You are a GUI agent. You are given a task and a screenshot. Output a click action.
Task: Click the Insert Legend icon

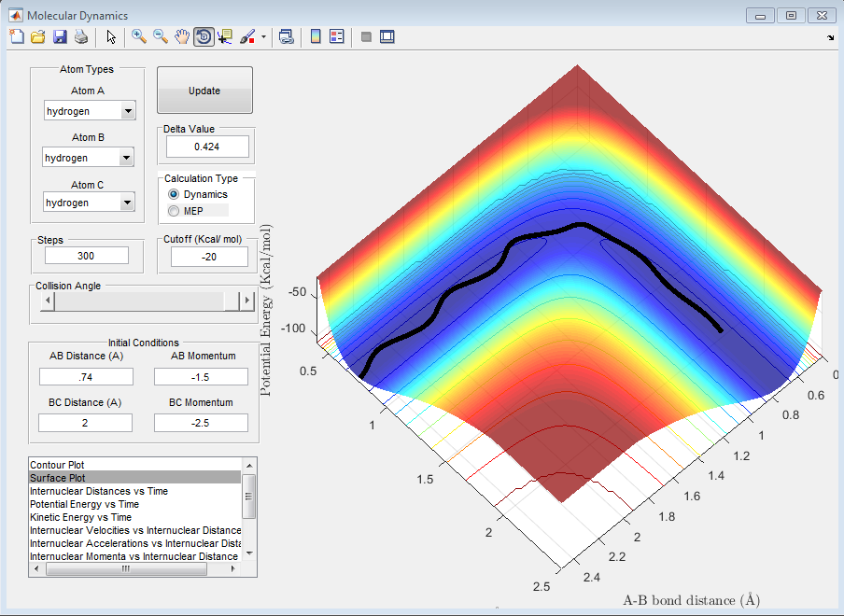[337, 36]
